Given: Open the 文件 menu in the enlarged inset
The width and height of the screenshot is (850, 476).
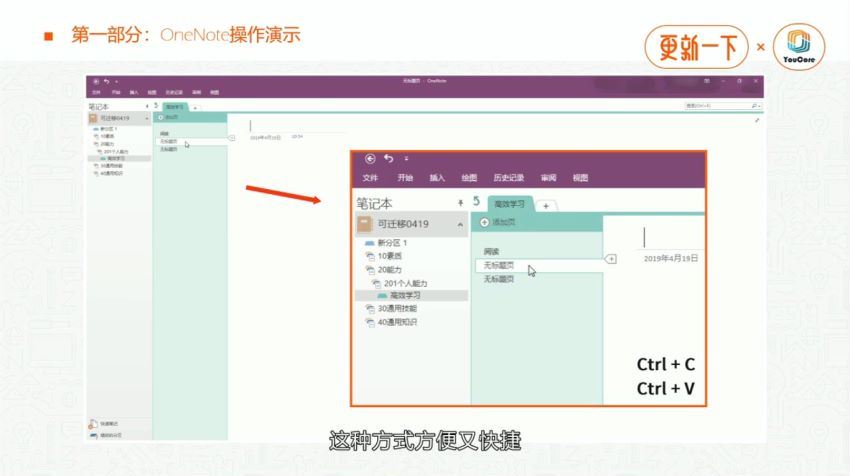Looking at the screenshot, I should [x=370, y=178].
